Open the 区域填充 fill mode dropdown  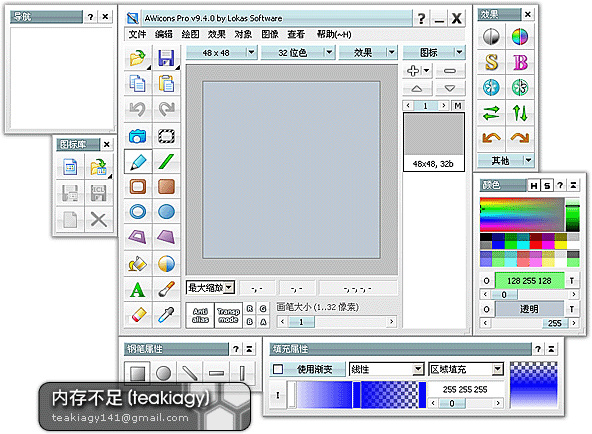pyautogui.click(x=466, y=369)
